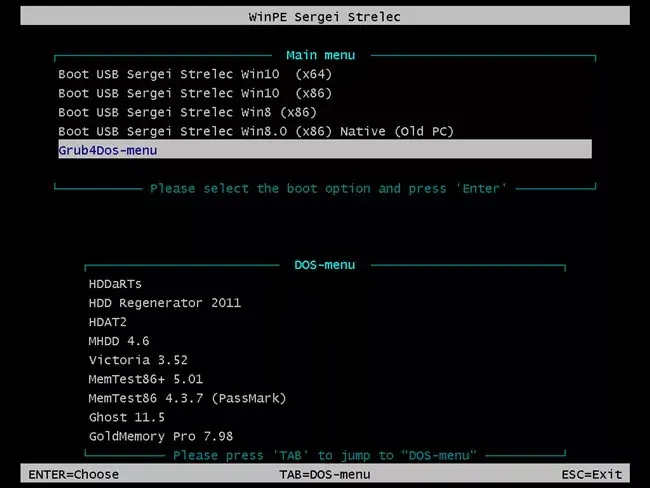Open the highlighted Grub4Dos-menu entry
The height and width of the screenshot is (488, 650).
[x=325, y=149]
